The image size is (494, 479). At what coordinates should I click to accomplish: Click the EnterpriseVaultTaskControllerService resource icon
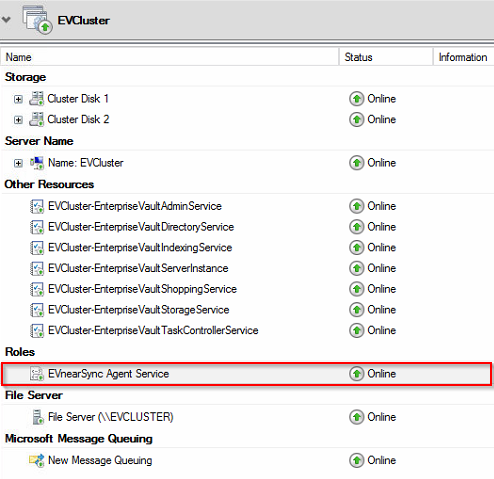pos(37,330)
